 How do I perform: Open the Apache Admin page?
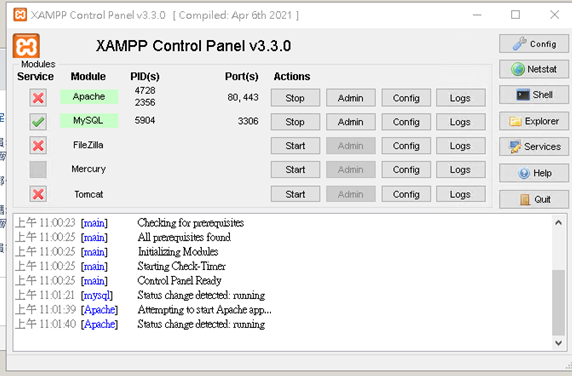351,98
